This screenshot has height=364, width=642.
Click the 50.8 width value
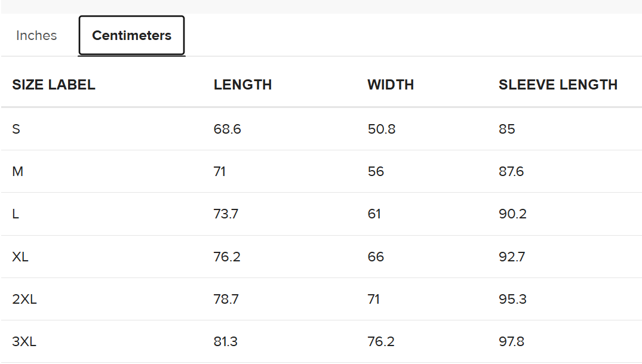tap(382, 129)
